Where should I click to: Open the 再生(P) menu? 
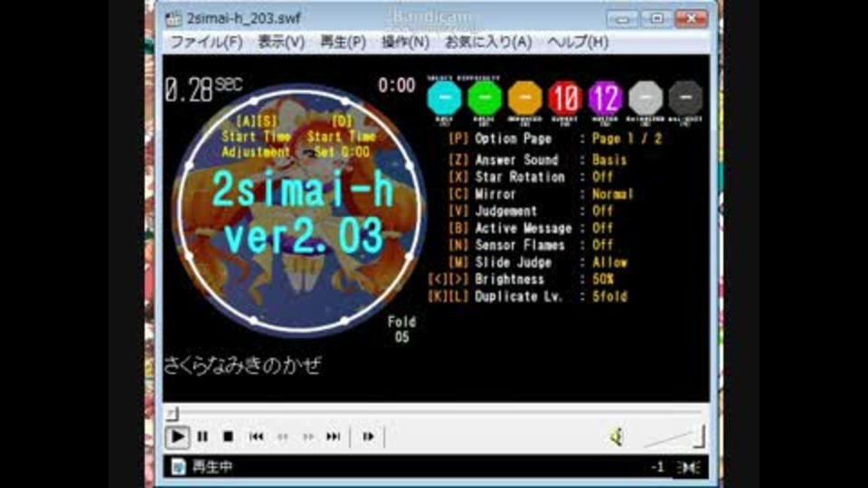[343, 42]
